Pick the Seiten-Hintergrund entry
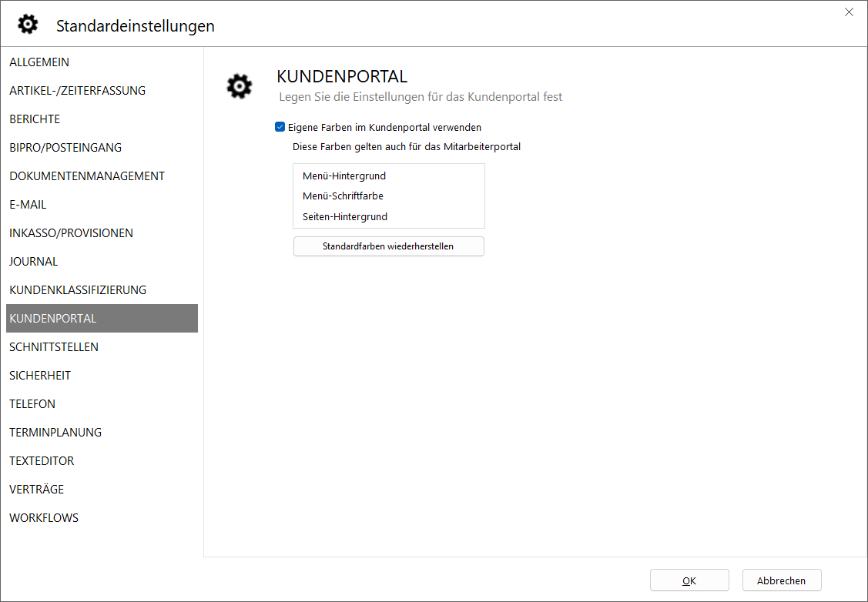868x602 pixels. [345, 217]
